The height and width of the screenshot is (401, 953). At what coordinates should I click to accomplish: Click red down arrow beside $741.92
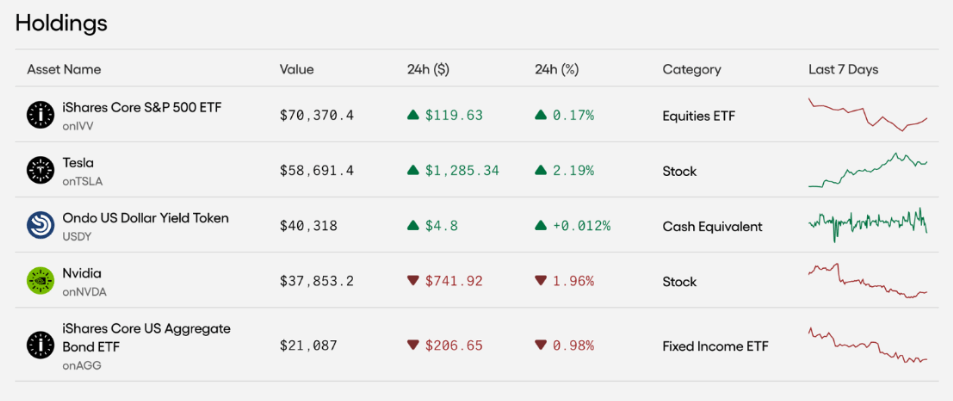coord(412,281)
